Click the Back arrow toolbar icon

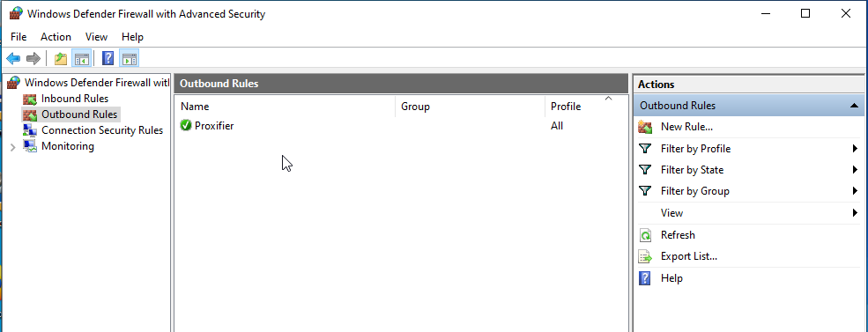pyautogui.click(x=13, y=58)
